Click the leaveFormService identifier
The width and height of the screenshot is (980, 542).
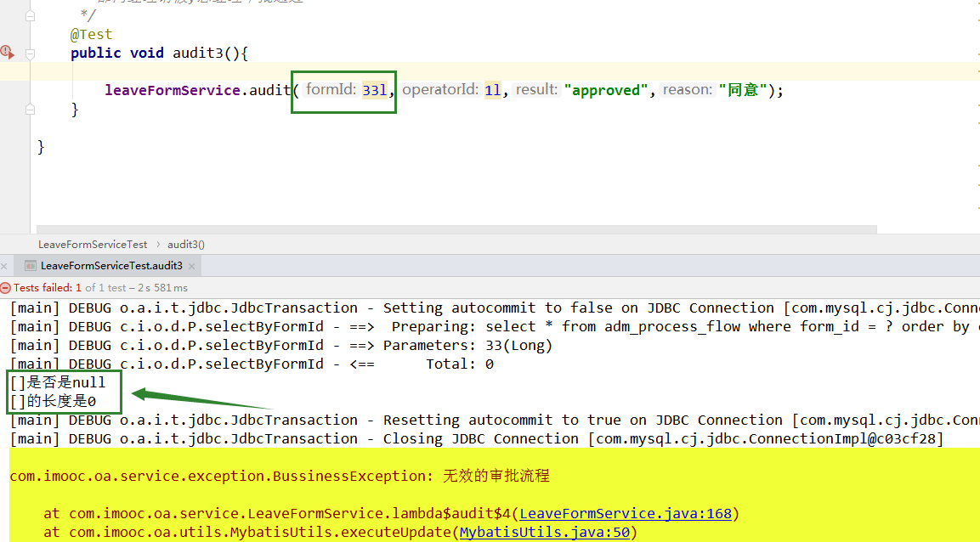[x=173, y=90]
